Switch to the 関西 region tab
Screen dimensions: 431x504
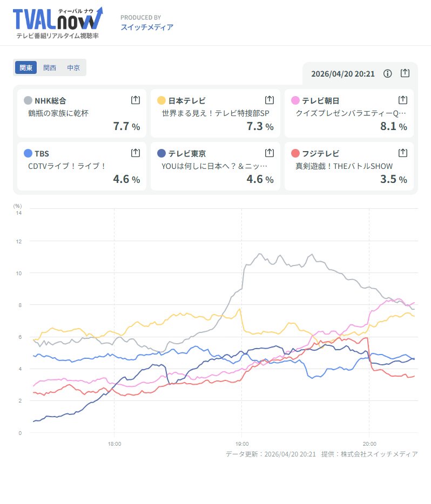(x=50, y=68)
